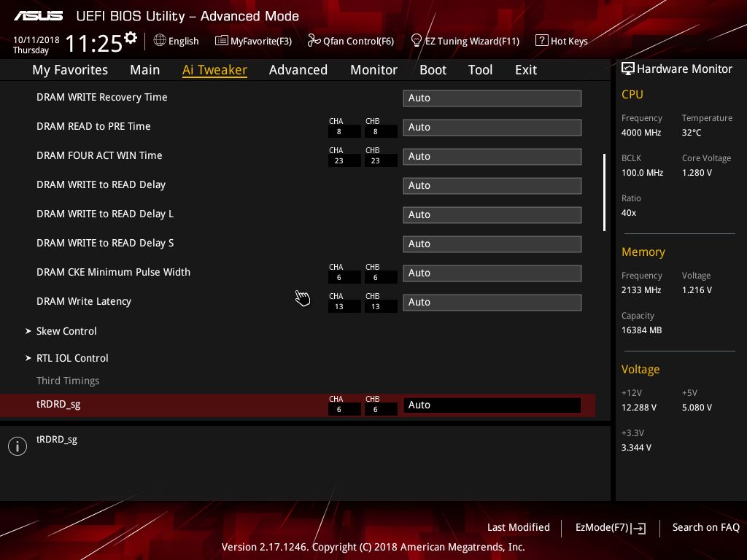
Task: Switch to the Main tab
Action: tap(145, 70)
